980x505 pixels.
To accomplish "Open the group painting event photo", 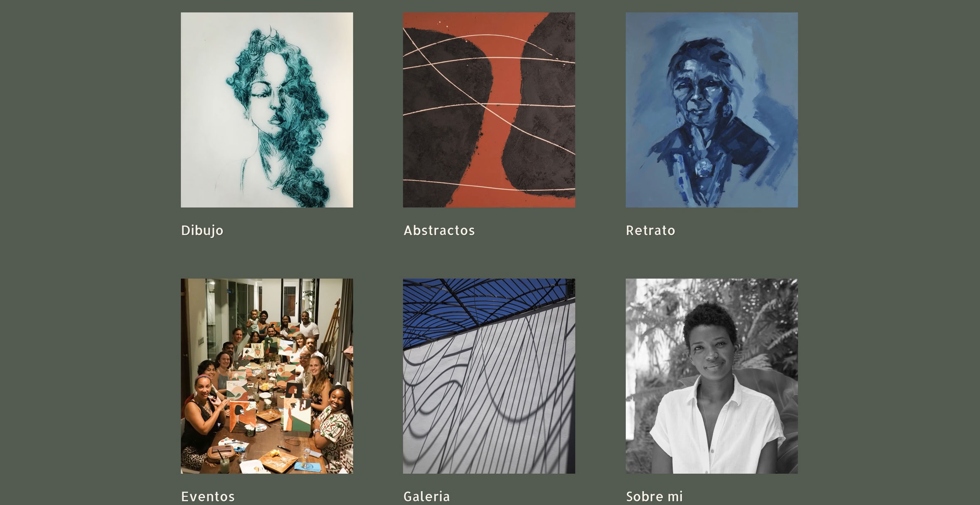I will point(267,376).
